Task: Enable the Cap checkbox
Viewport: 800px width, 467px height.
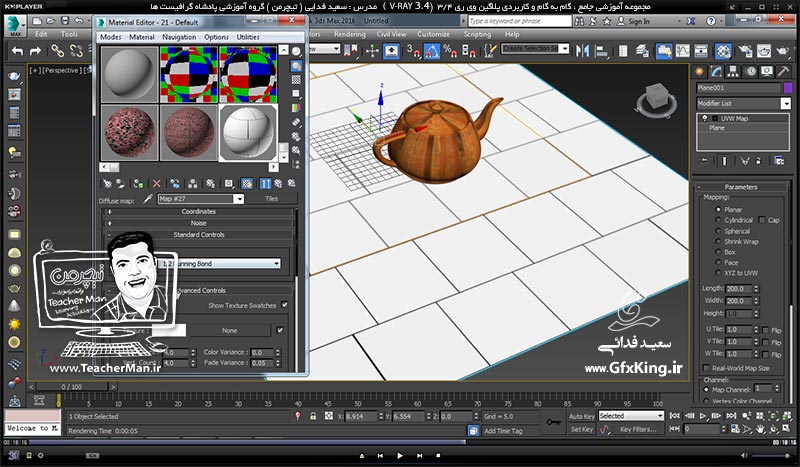Action: (762, 220)
